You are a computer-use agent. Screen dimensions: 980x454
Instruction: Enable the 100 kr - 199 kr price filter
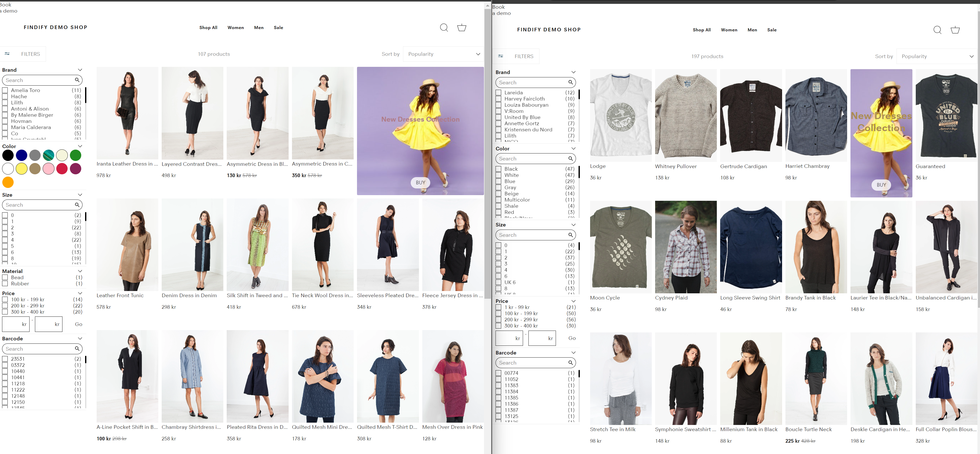click(x=5, y=299)
